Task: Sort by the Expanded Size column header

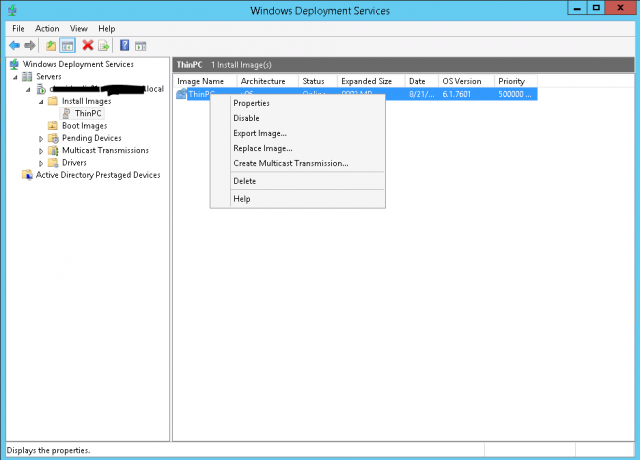Action: pyautogui.click(x=366, y=81)
